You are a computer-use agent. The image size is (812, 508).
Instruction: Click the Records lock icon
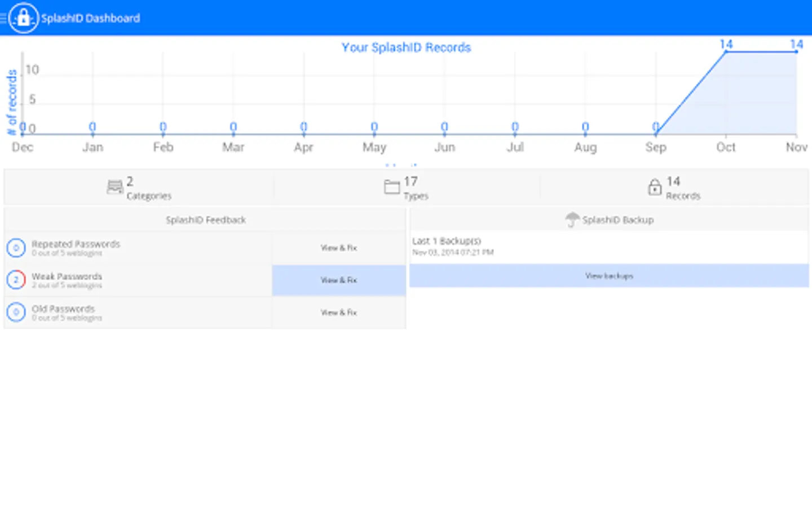(655, 187)
